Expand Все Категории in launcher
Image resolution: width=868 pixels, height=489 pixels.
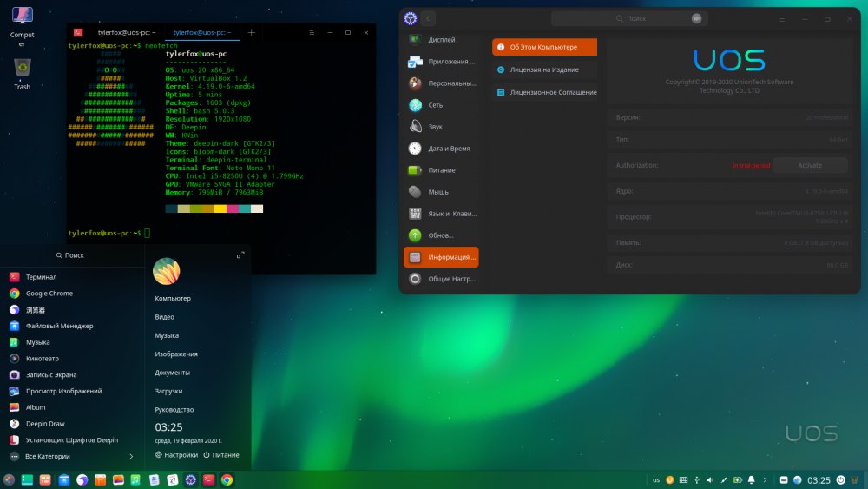tap(72, 456)
